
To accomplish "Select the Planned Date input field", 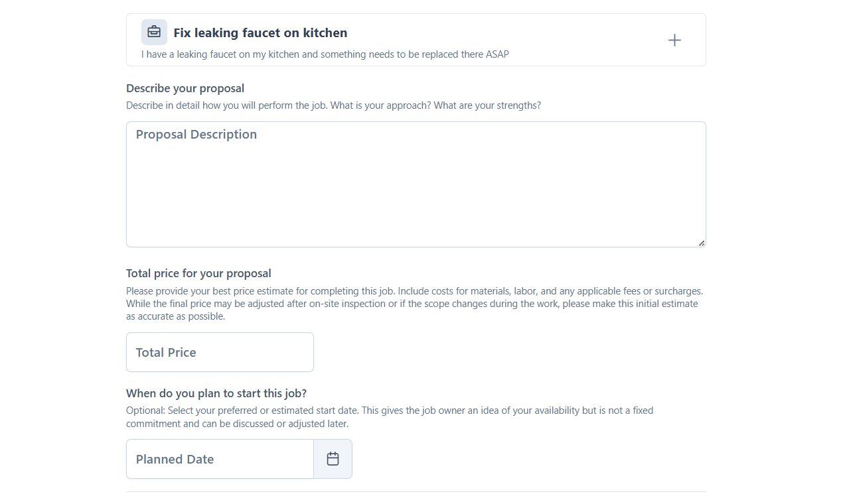I will [x=220, y=459].
